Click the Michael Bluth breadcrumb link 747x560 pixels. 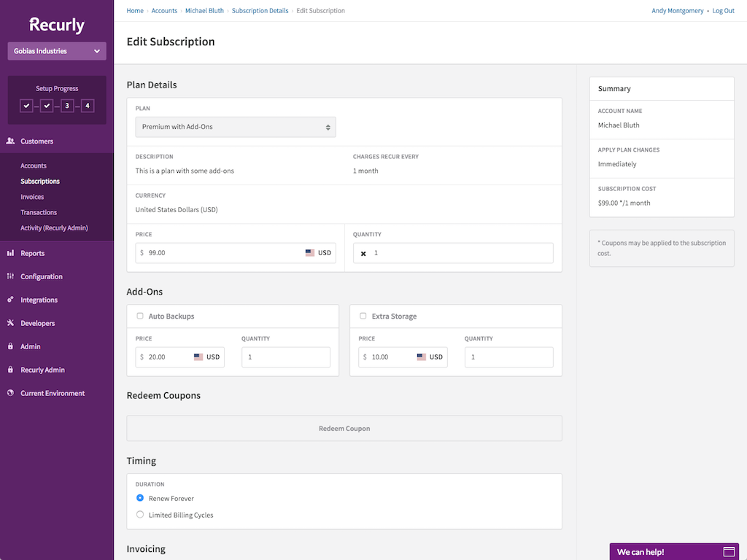pos(204,10)
